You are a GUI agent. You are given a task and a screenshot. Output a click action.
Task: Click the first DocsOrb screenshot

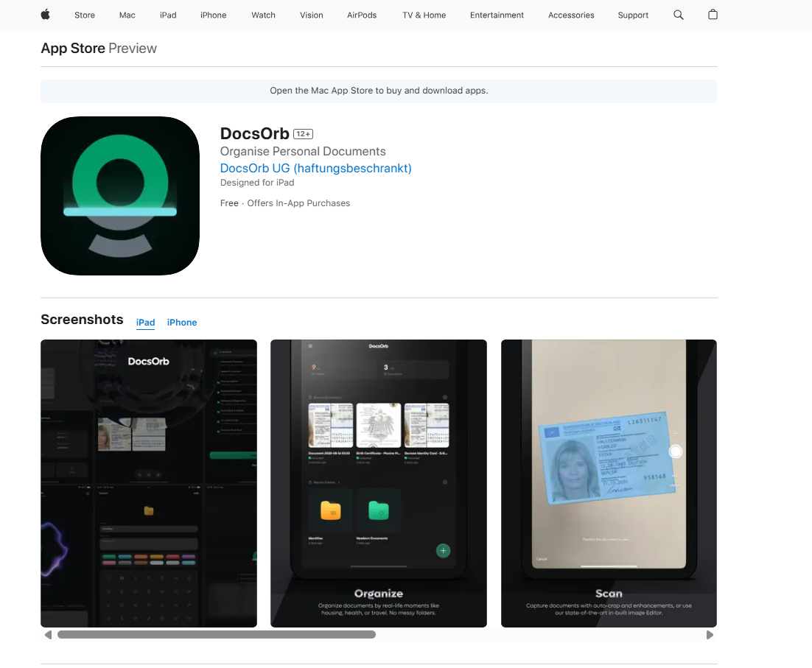[x=148, y=482]
